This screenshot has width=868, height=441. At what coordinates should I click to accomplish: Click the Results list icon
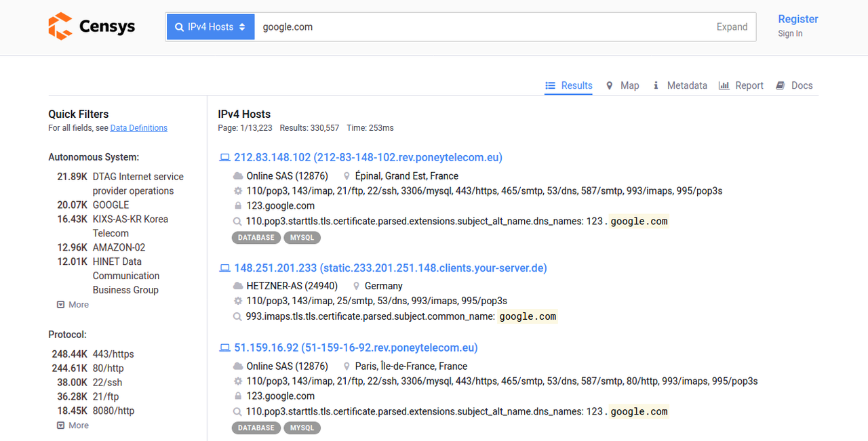(551, 85)
